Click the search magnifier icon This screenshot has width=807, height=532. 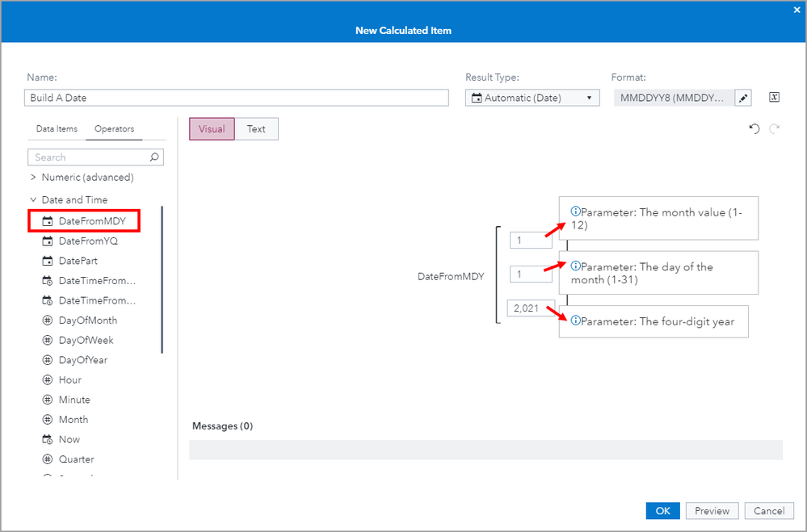(x=154, y=157)
